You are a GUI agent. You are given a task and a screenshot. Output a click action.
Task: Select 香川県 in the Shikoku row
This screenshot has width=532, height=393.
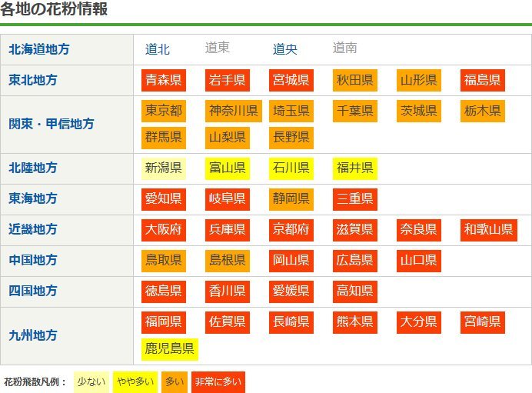[227, 291]
